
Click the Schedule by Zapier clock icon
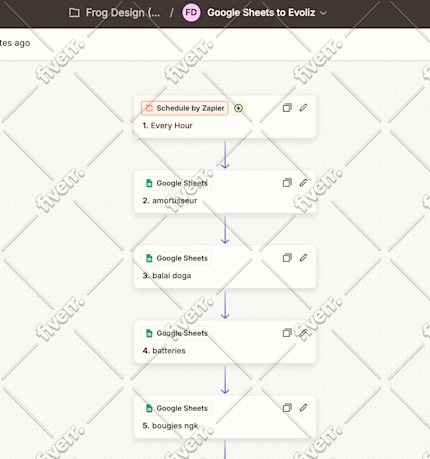[149, 108]
